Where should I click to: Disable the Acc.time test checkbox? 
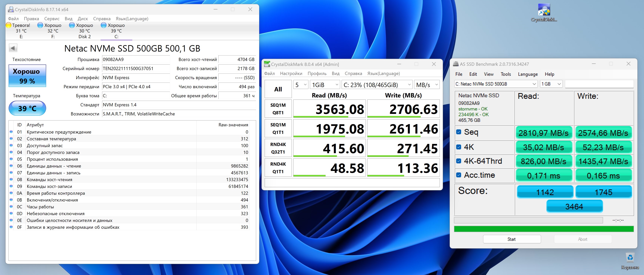[458, 175]
